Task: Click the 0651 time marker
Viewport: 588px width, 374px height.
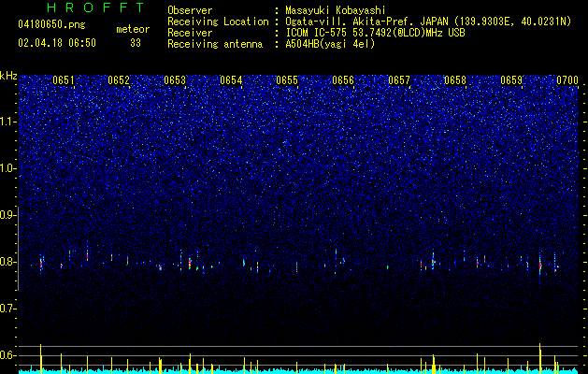Action: pyautogui.click(x=64, y=80)
